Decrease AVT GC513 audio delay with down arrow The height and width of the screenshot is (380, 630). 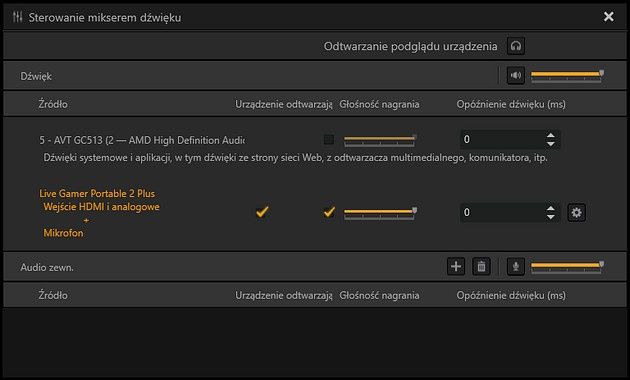550,144
